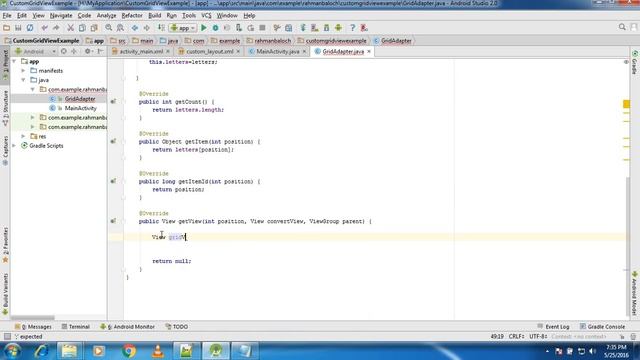Toggle the Favorites tool window
The height and width of the screenshot is (360, 640).
pos(5,245)
